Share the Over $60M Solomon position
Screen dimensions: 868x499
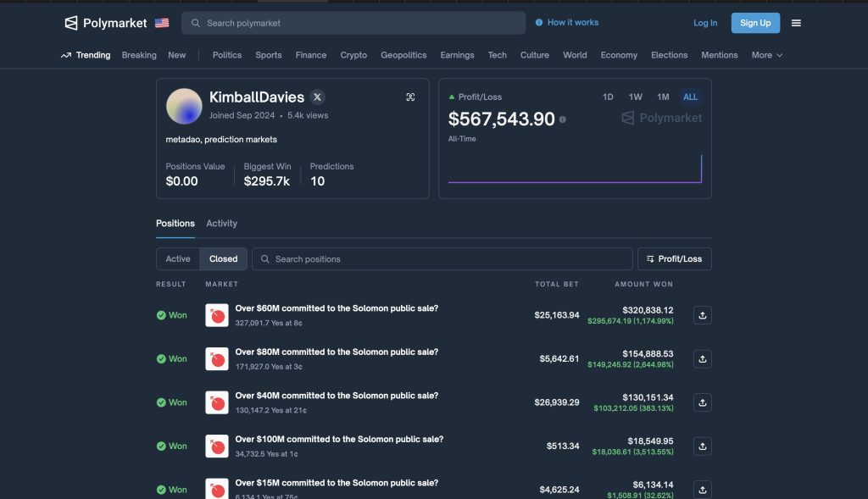point(702,315)
